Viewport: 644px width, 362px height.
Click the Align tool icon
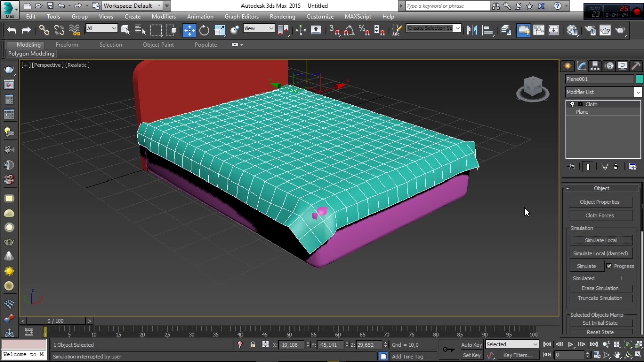point(488,30)
